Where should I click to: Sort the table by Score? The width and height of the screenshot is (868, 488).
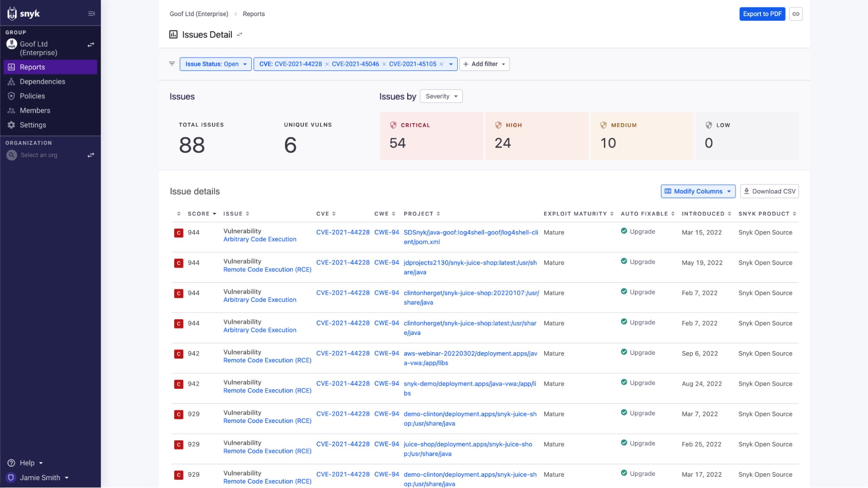pos(202,214)
